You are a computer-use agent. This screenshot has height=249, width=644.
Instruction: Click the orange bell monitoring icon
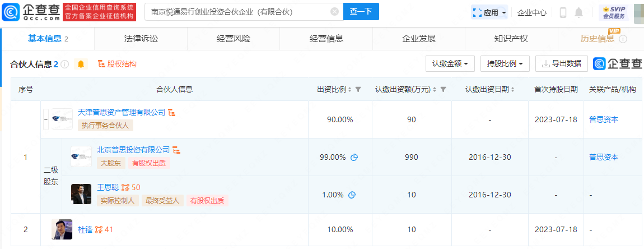[81, 64]
